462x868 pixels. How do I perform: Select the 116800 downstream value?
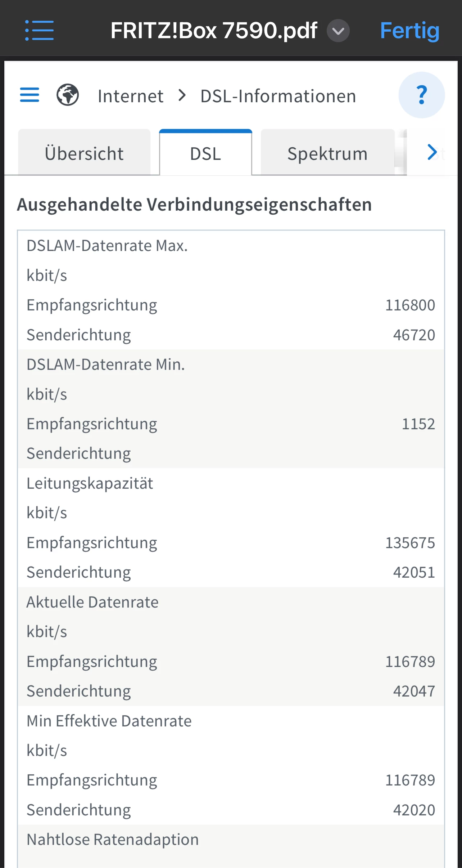pyautogui.click(x=410, y=305)
